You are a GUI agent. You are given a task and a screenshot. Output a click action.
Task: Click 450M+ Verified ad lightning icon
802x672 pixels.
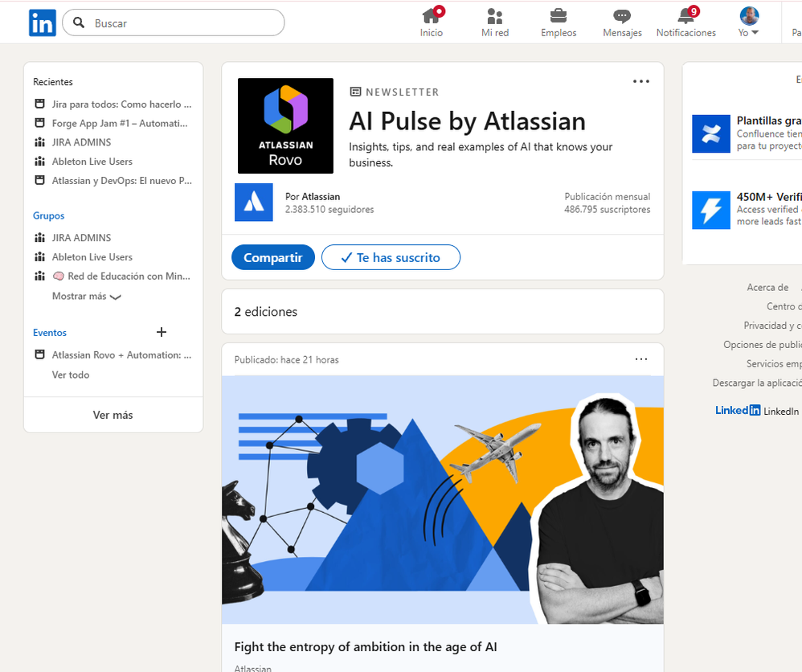tap(711, 211)
